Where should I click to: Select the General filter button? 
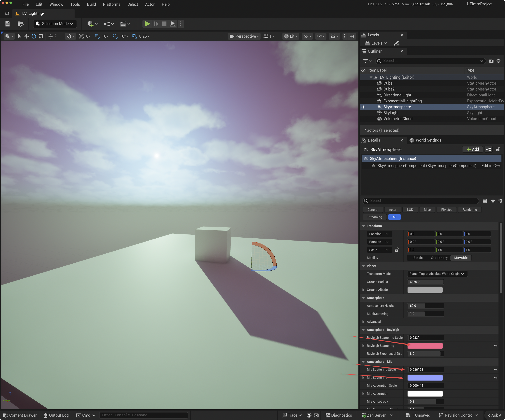(373, 210)
